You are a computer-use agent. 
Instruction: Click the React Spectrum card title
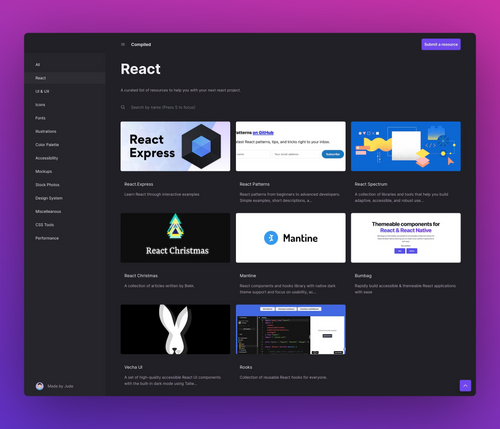pyautogui.click(x=371, y=184)
